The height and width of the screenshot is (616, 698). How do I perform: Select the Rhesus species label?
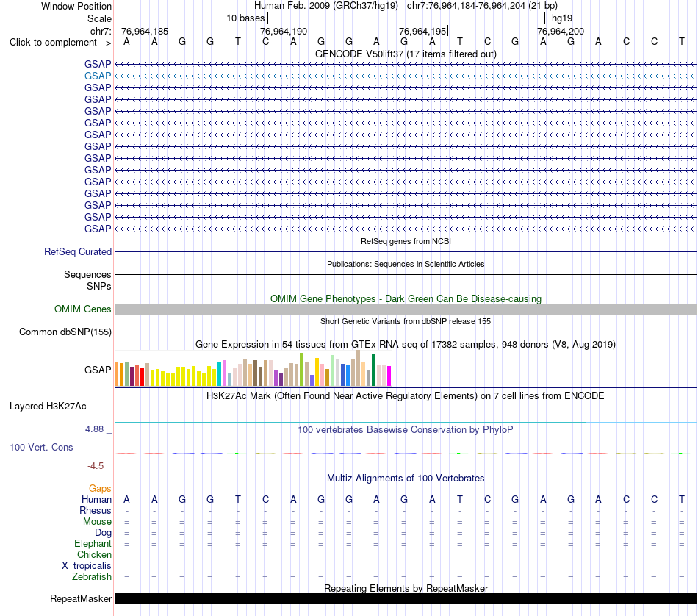pos(96,510)
